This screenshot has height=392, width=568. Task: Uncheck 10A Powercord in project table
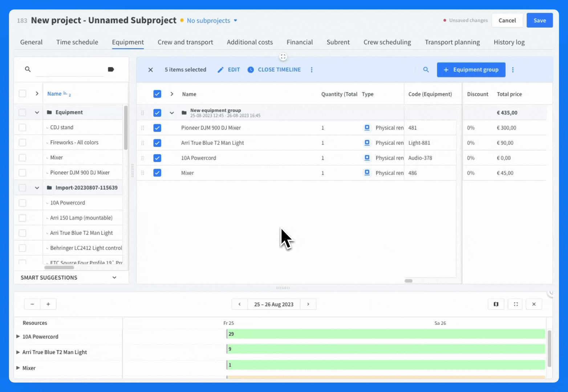(x=157, y=158)
